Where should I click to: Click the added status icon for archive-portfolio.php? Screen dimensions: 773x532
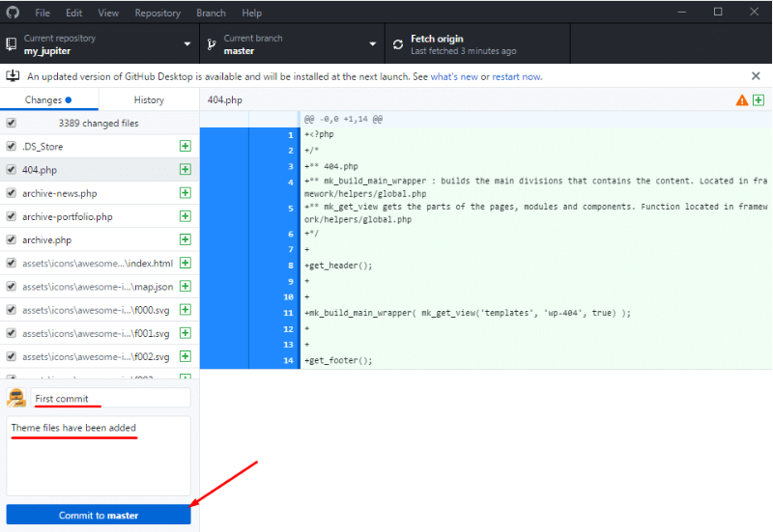tap(186, 216)
